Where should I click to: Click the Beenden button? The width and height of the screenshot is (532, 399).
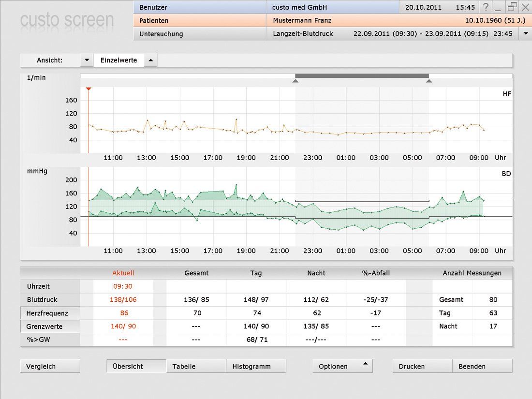coord(482,366)
